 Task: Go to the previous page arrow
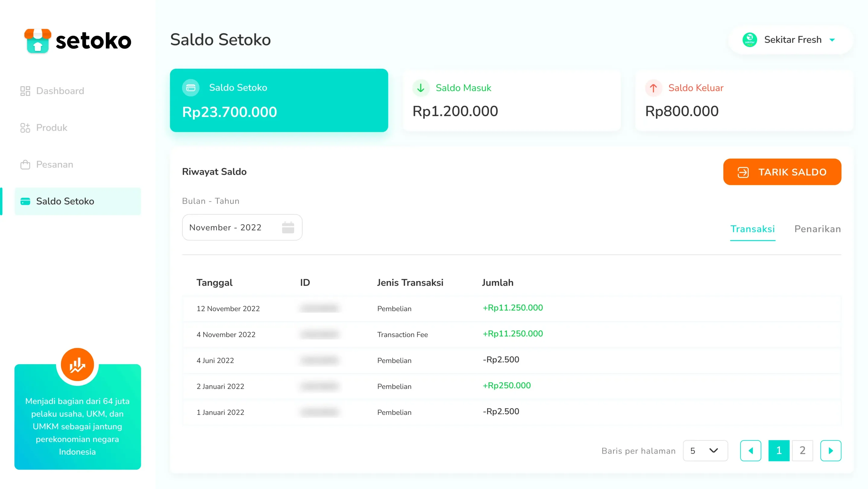click(750, 451)
